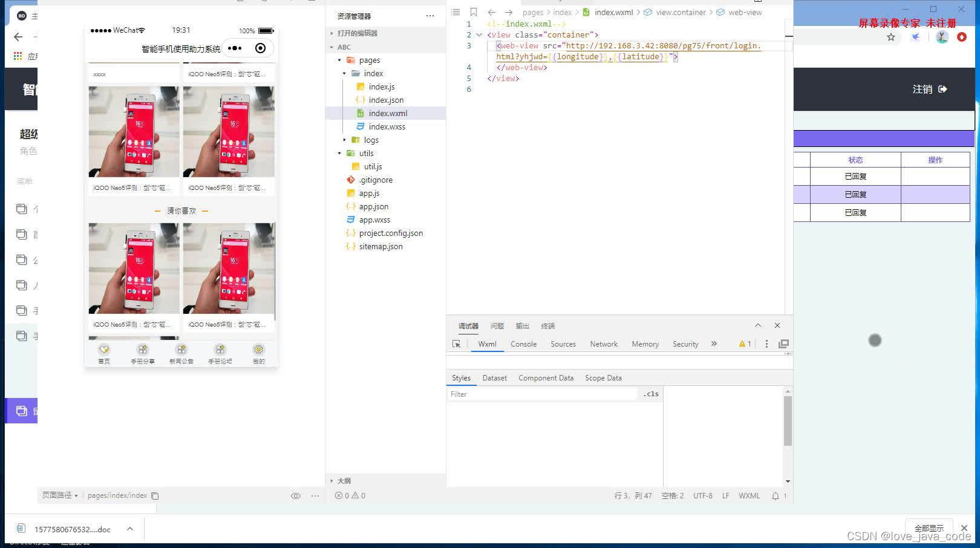Open util.js file
The height and width of the screenshot is (548, 980).
pos(373,167)
